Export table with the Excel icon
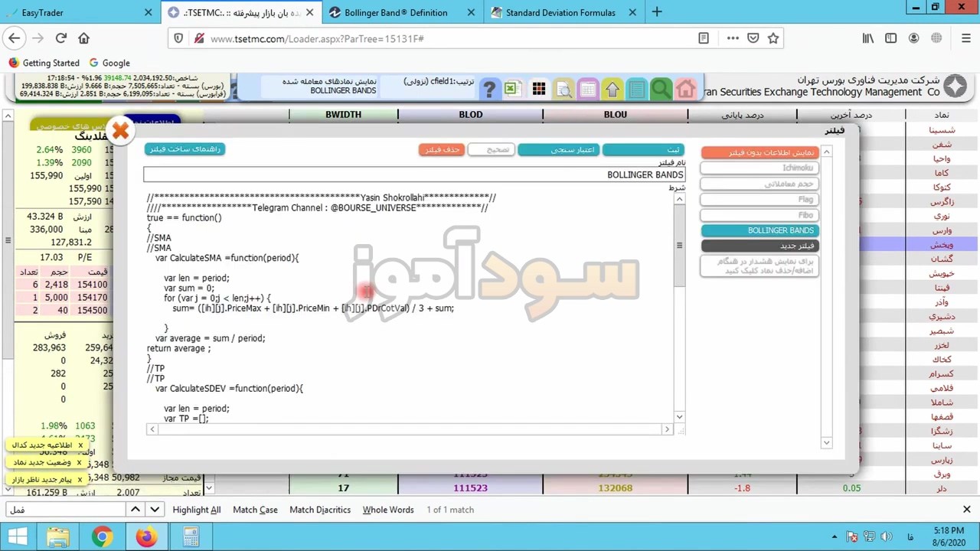 pos(511,89)
